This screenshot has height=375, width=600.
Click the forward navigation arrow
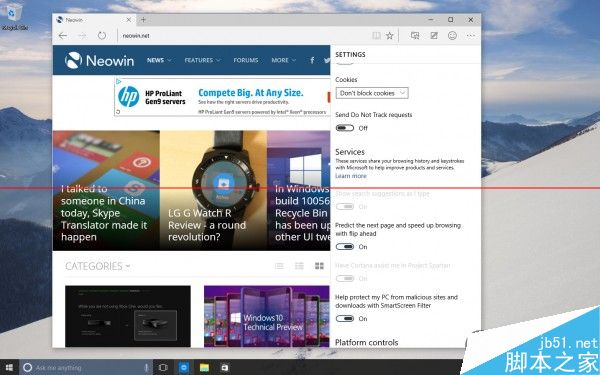pos(82,36)
